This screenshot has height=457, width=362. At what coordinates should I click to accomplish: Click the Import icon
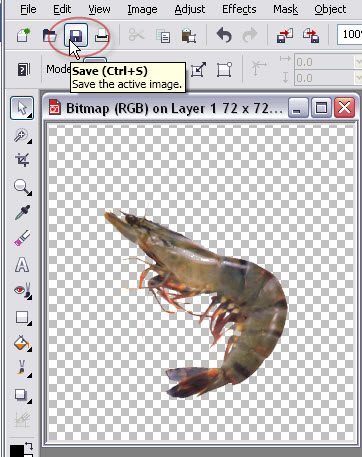[285, 35]
